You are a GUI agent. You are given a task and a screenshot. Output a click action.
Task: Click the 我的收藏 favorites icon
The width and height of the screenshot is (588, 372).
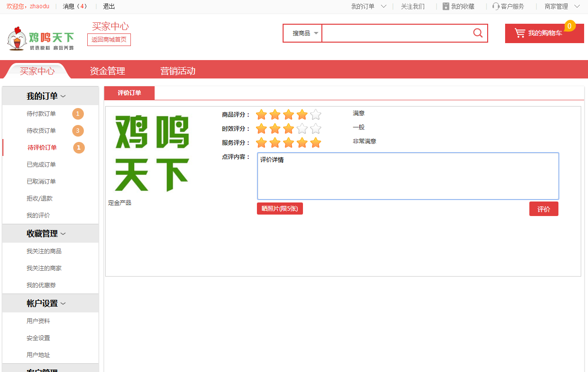click(445, 6)
